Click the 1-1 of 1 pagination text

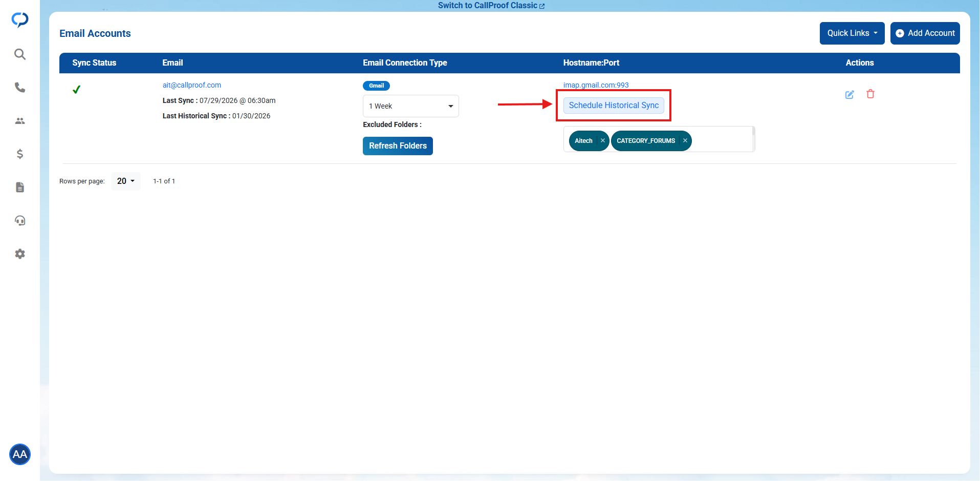tap(164, 181)
